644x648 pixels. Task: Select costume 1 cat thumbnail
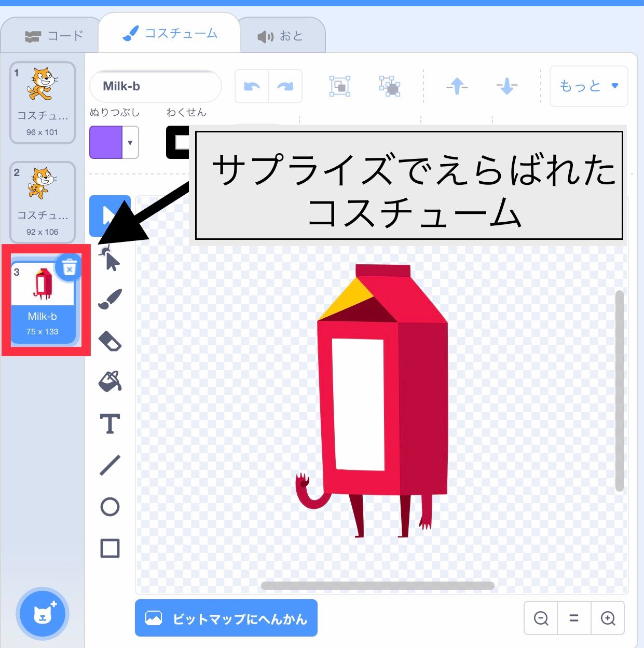pyautogui.click(x=43, y=103)
